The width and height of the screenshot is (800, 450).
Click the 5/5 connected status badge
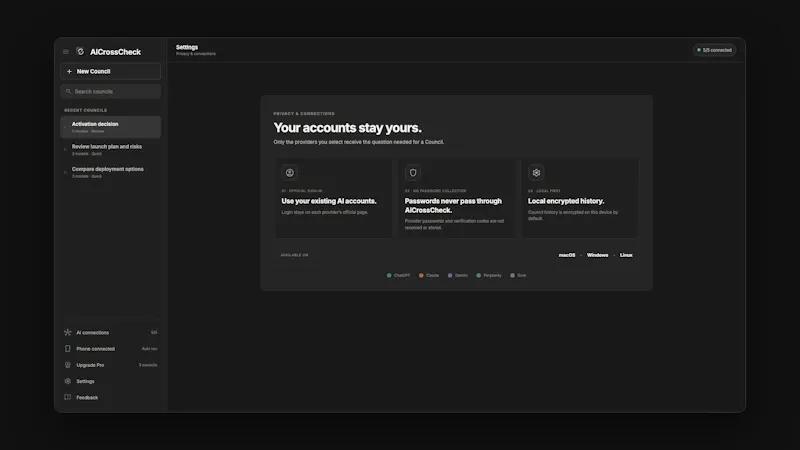tap(714, 50)
